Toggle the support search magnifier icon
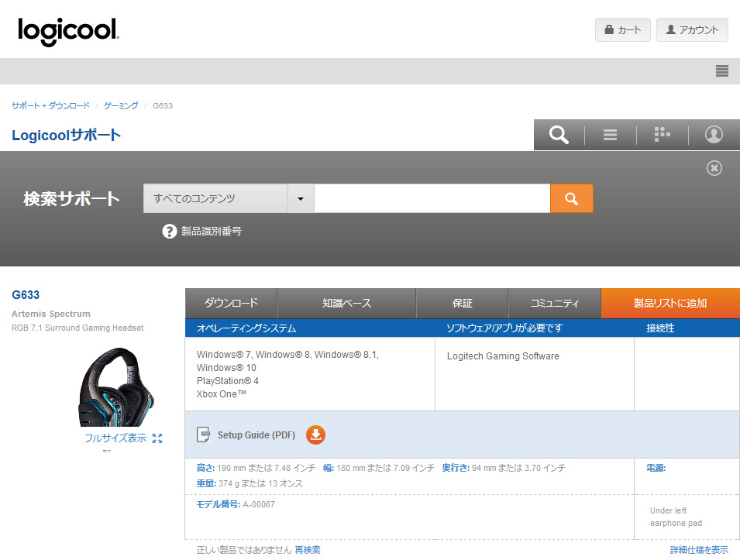 (559, 135)
